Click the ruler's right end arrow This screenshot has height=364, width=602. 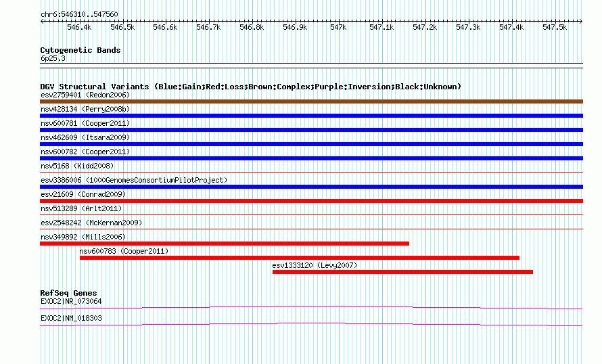click(x=581, y=21)
